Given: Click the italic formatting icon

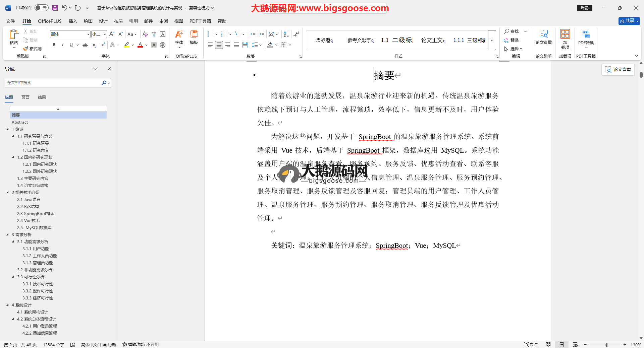Looking at the screenshot, I should [x=62, y=45].
